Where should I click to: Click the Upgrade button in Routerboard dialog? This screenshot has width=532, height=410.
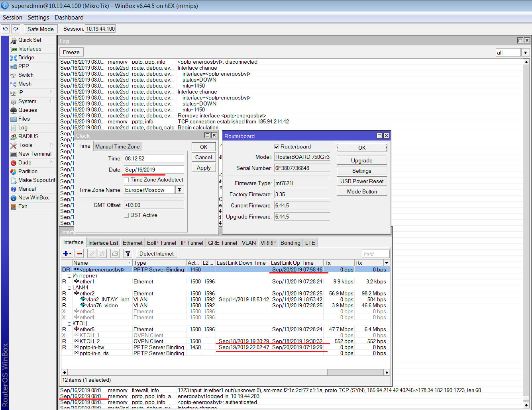tap(361, 160)
